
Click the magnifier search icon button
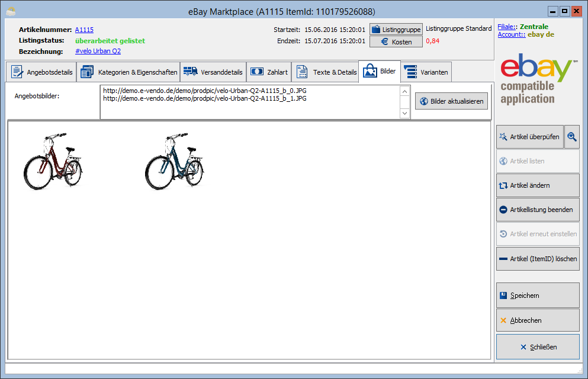tap(572, 137)
